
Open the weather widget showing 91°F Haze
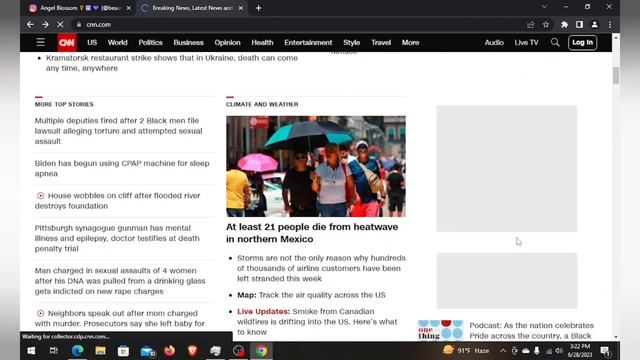pyautogui.click(x=466, y=351)
